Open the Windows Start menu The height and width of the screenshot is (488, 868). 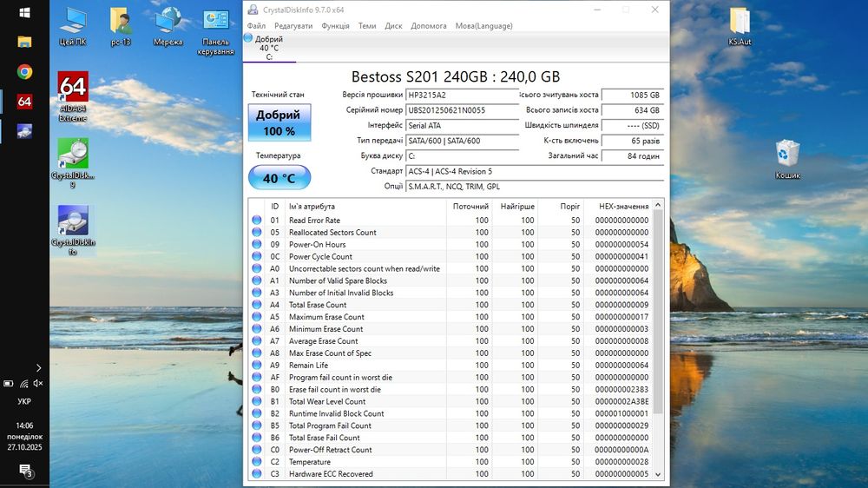[24, 12]
